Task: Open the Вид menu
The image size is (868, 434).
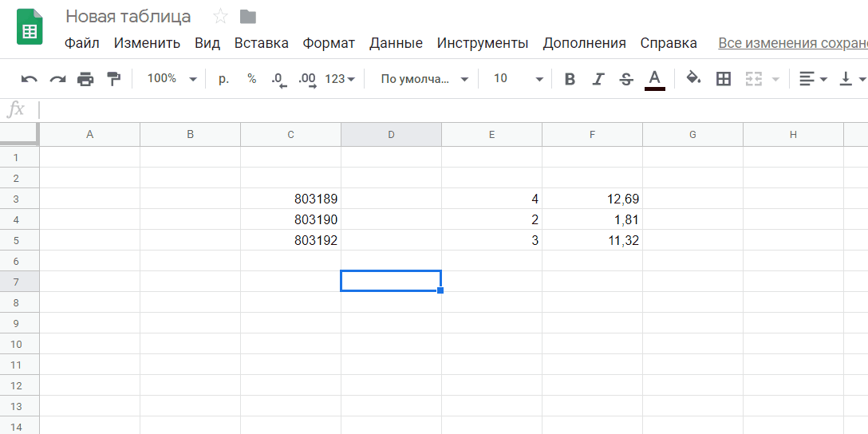Action: coord(207,43)
